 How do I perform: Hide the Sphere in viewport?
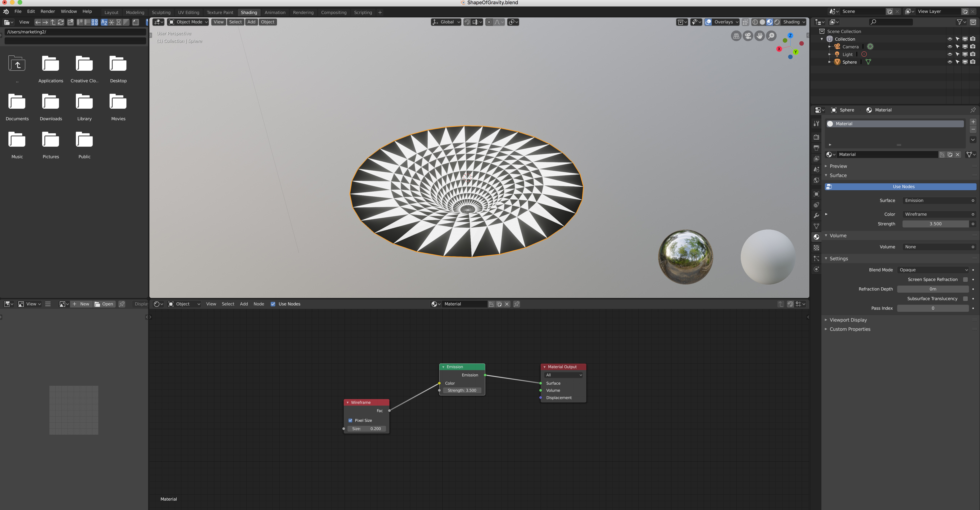pyautogui.click(x=950, y=62)
